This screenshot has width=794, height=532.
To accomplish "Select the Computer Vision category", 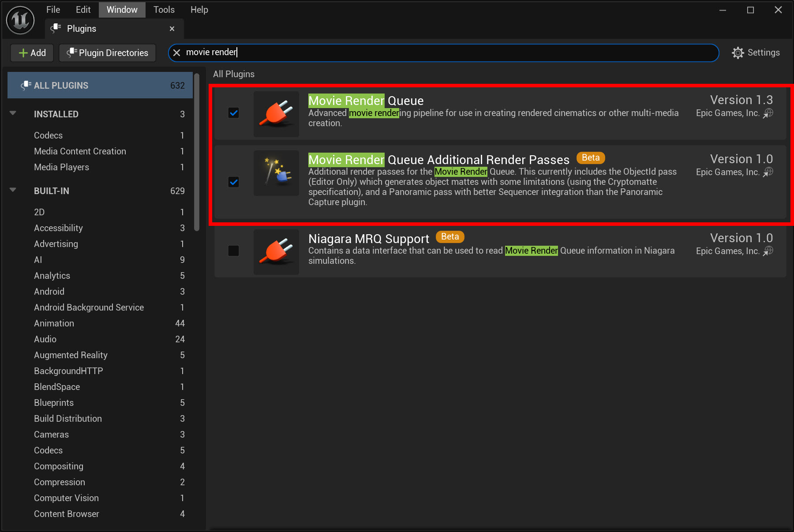I will tap(100, 498).
